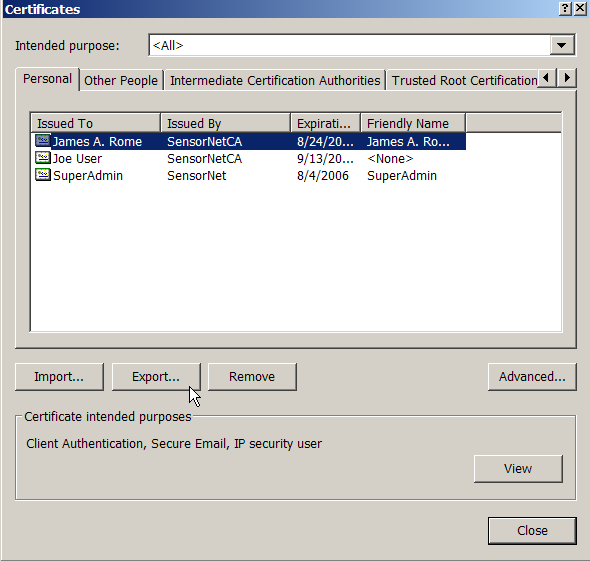Click SensorNetCA issuer in James A. Rome row
Viewport: 590px width, 561px height.
pyautogui.click(x=205, y=141)
